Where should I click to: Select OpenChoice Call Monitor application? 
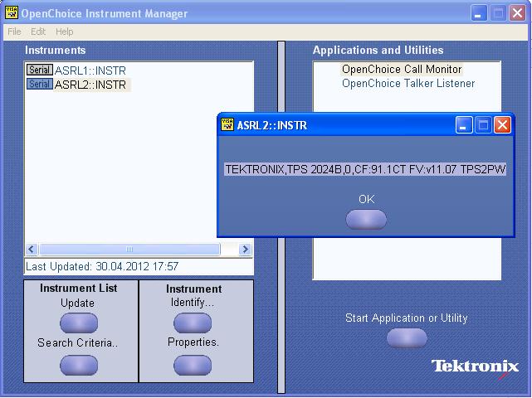click(402, 69)
